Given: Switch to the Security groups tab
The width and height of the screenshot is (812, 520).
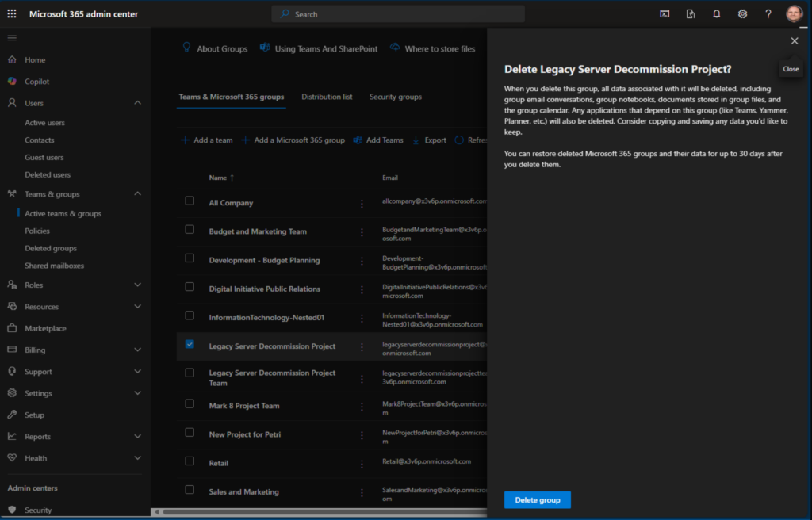Looking at the screenshot, I should coord(395,96).
